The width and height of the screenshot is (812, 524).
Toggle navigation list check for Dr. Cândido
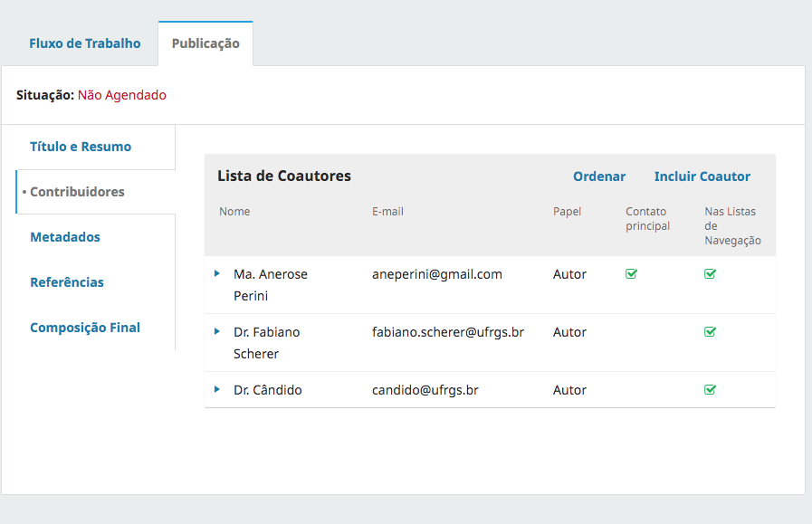pyautogui.click(x=711, y=390)
